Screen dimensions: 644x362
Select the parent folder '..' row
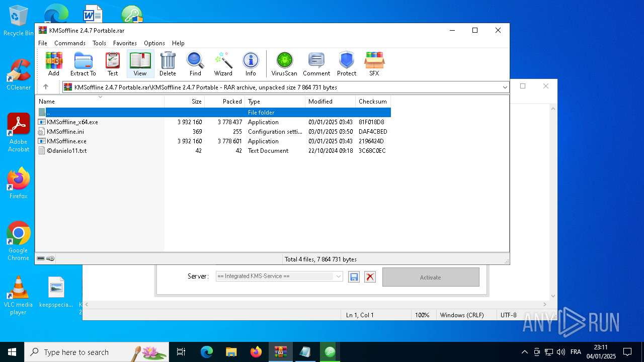(213, 113)
